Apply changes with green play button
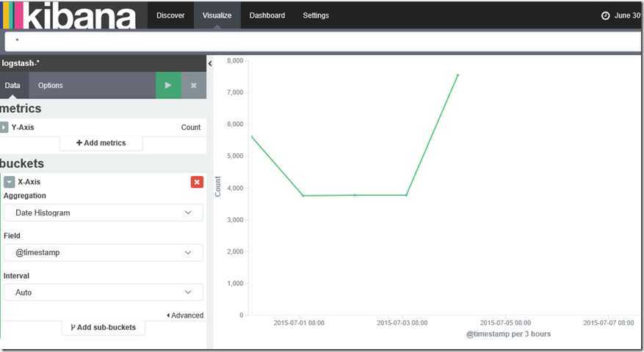The image size is (644, 352). tap(168, 85)
